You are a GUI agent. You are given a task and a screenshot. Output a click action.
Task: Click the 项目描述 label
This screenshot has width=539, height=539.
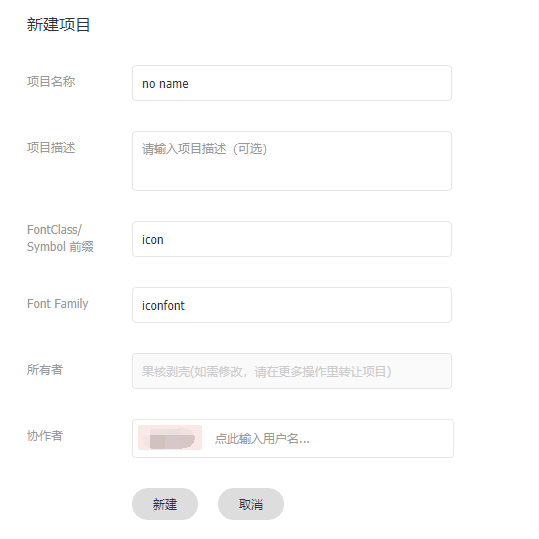click(x=51, y=148)
